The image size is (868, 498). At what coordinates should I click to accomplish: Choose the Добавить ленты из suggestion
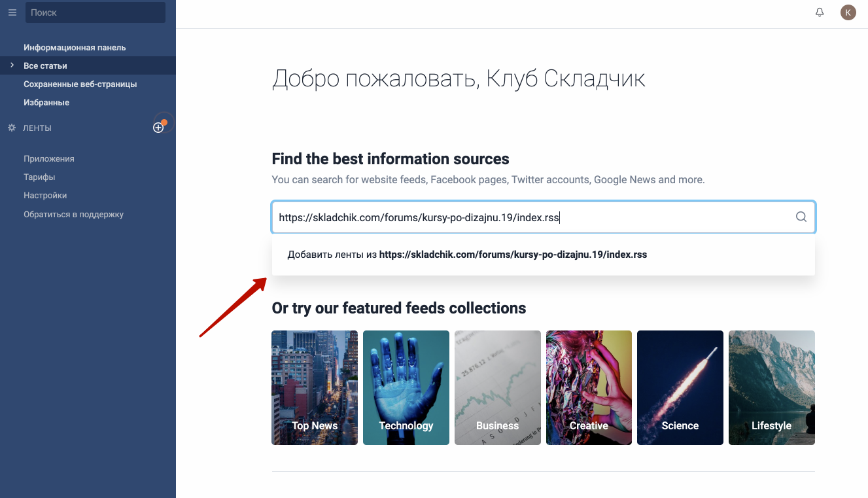coord(467,255)
